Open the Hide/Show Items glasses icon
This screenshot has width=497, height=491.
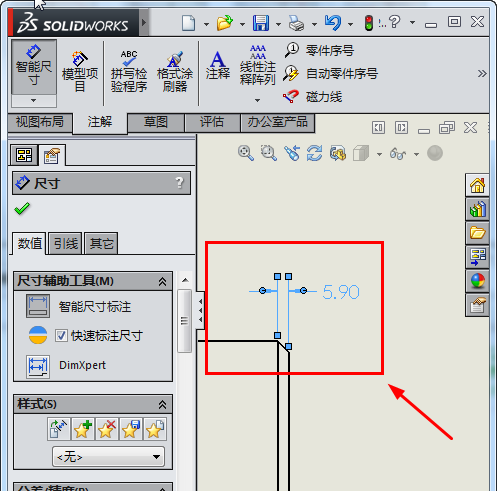[x=398, y=154]
